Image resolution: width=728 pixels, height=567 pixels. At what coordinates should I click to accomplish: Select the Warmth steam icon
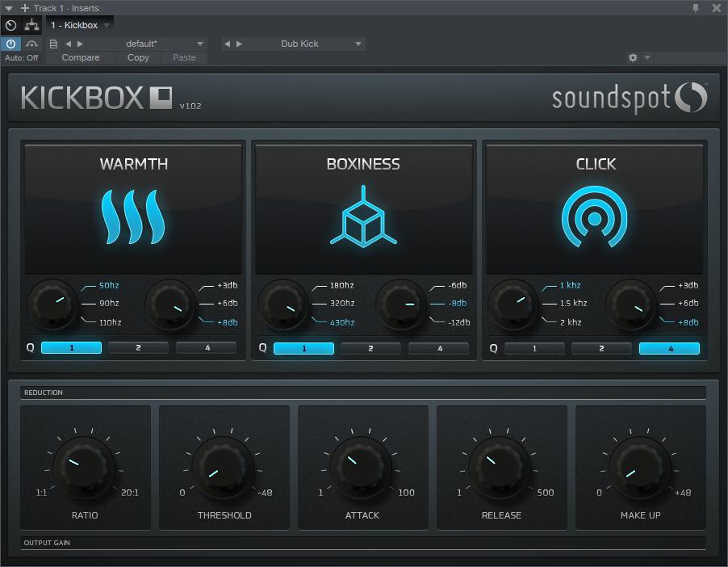(x=132, y=216)
